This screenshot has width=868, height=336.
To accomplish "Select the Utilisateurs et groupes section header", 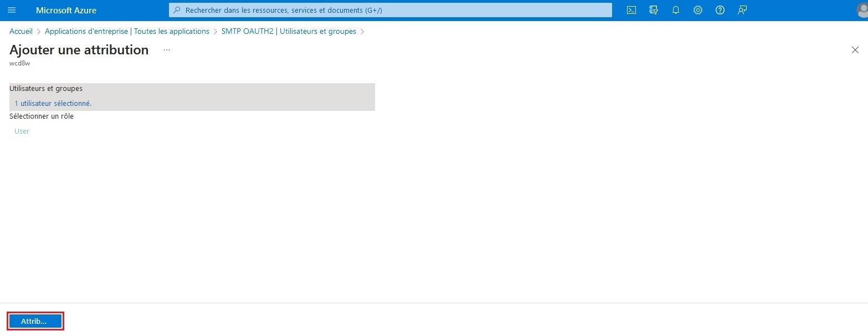I will tap(46, 88).
